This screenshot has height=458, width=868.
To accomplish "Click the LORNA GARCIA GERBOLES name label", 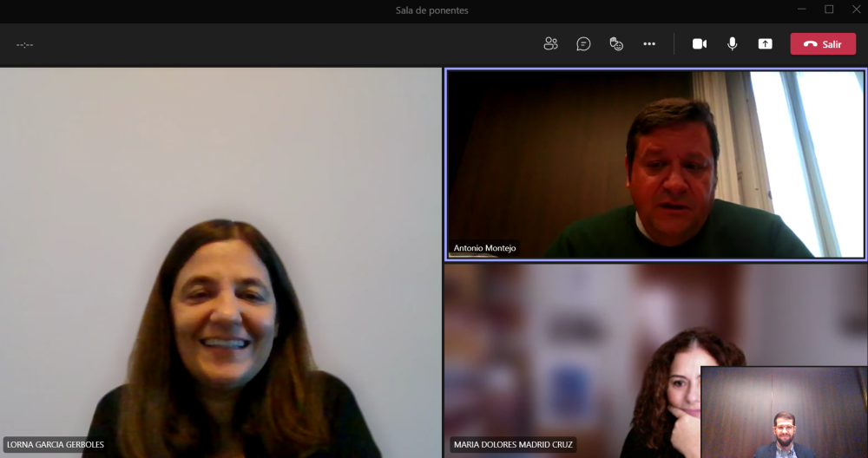I will (56, 445).
